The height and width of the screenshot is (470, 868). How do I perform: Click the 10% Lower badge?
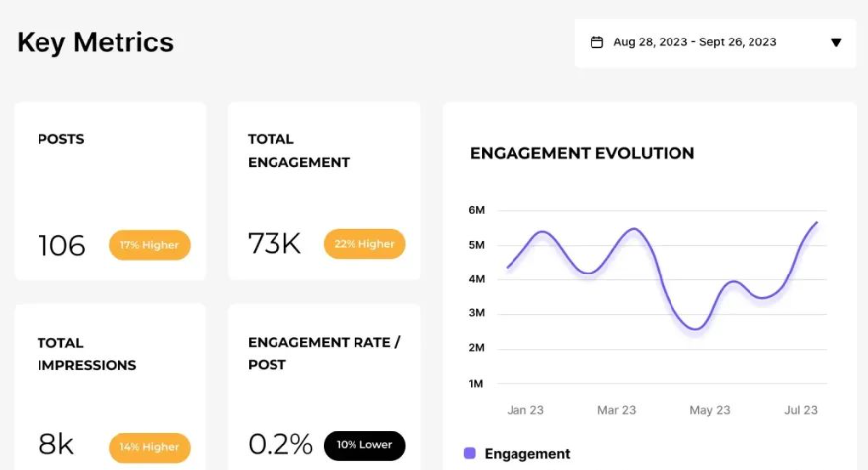coord(364,446)
